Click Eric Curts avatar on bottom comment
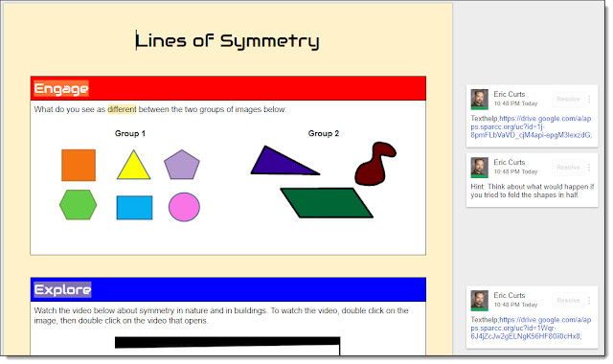Screen dimensions: 613x364 click(x=479, y=301)
